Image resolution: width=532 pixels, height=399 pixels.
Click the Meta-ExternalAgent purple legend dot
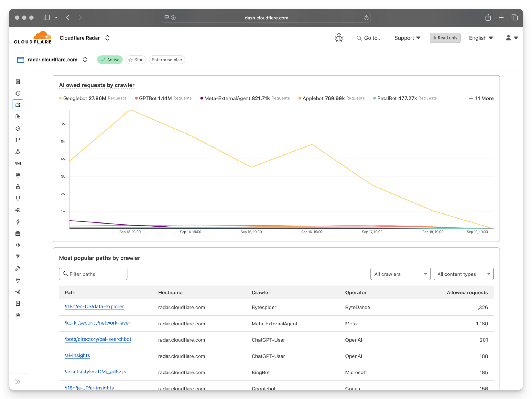pos(202,98)
